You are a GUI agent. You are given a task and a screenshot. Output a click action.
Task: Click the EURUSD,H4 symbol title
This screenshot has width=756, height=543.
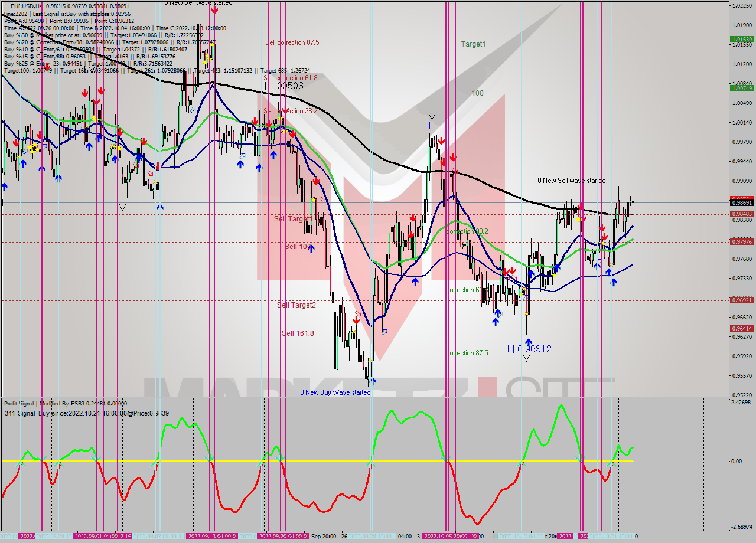(x=26, y=6)
